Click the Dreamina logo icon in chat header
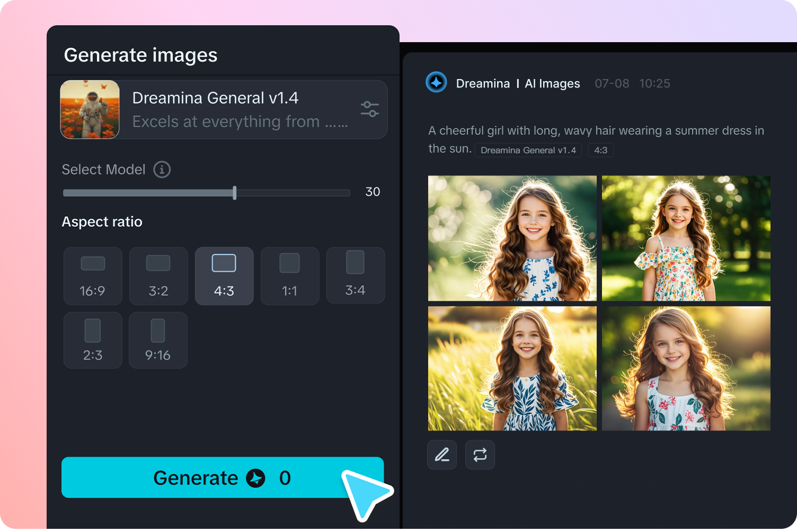This screenshot has width=797, height=532. [x=436, y=83]
